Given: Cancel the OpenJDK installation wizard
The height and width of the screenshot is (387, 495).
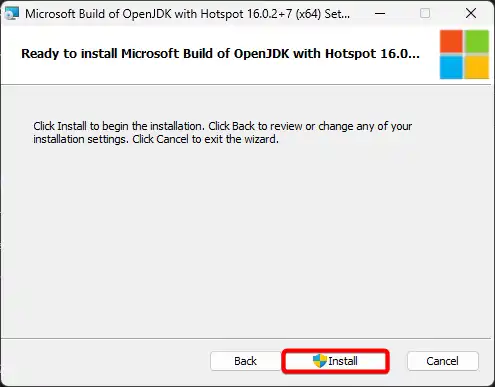Looking at the screenshot, I should tap(443, 361).
